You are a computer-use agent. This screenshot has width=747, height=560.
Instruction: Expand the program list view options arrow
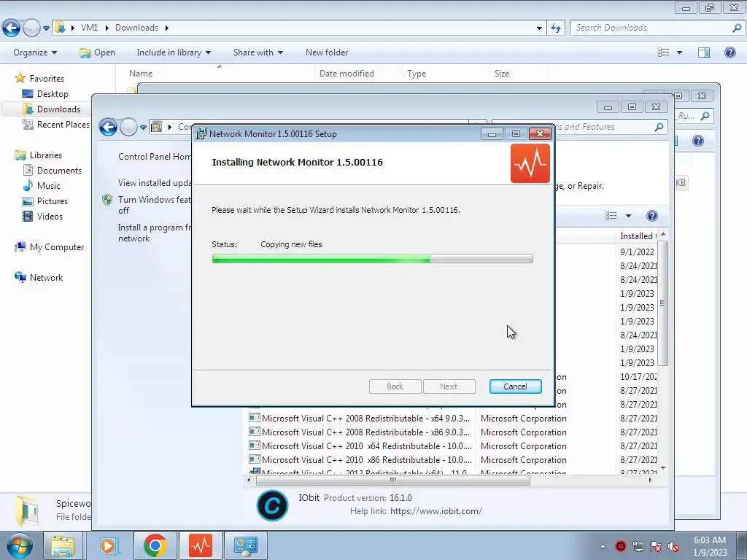pyautogui.click(x=628, y=216)
